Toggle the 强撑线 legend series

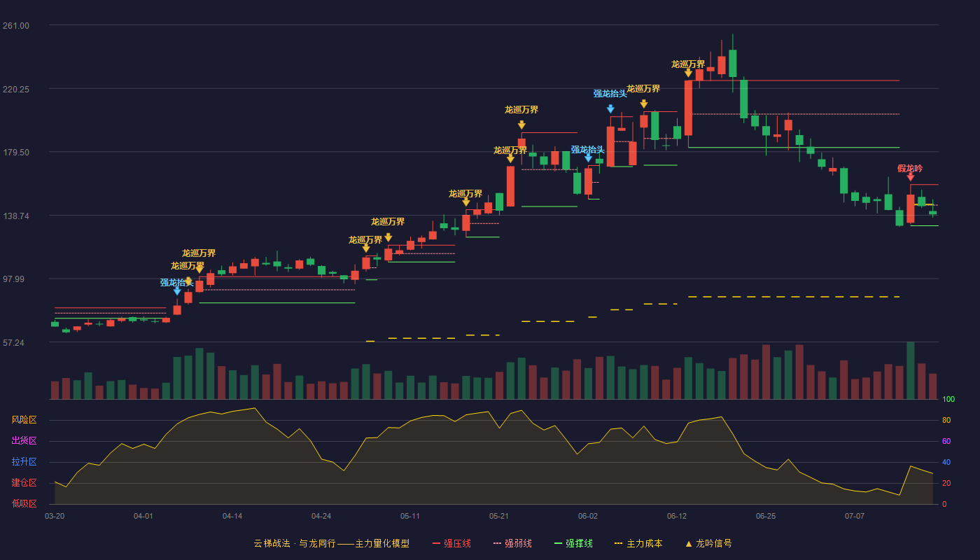coord(573,543)
